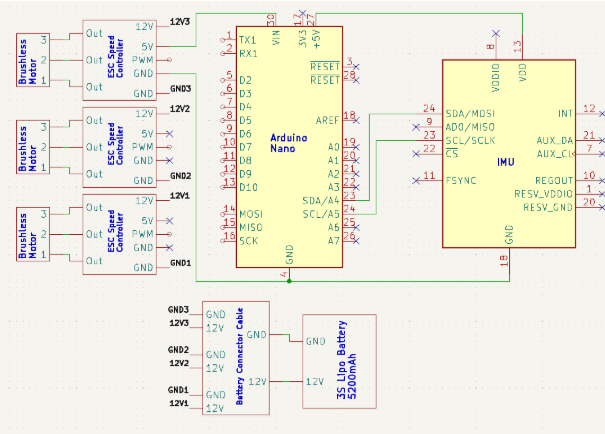605x434 pixels.
Task: Select the D5 pin label on Arduino
Action: point(245,120)
